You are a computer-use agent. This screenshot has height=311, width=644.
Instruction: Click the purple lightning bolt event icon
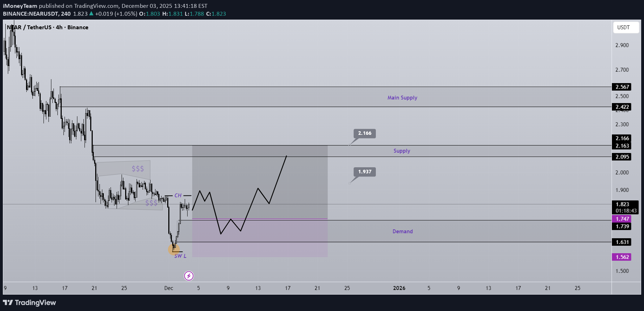[189, 276]
